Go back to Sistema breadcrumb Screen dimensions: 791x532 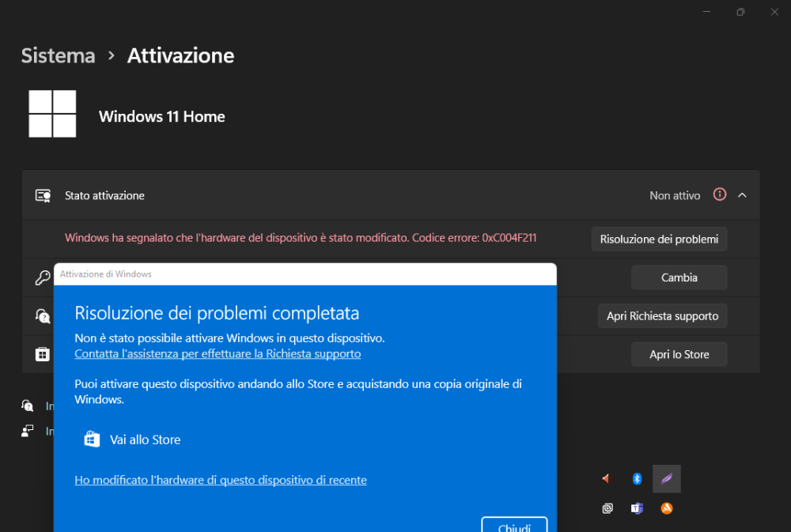coord(58,55)
